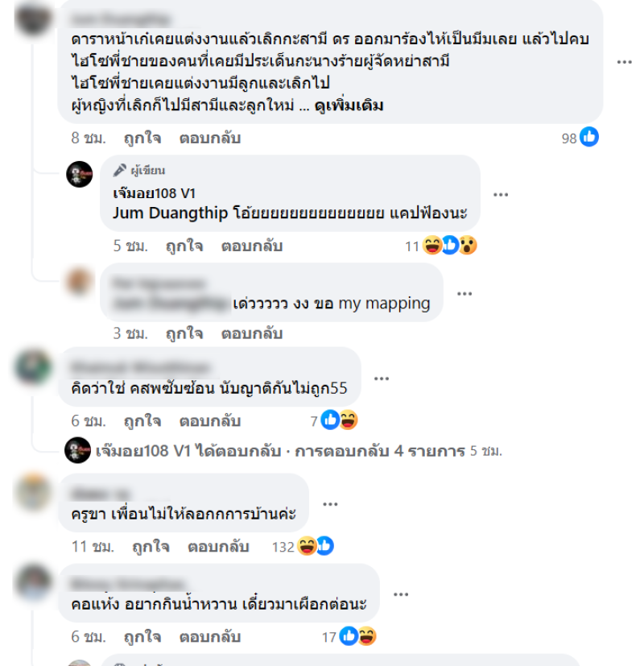This screenshot has height=666, width=644.
Task: Like the my mapping reply from 3 ชม.
Action: click(184, 333)
